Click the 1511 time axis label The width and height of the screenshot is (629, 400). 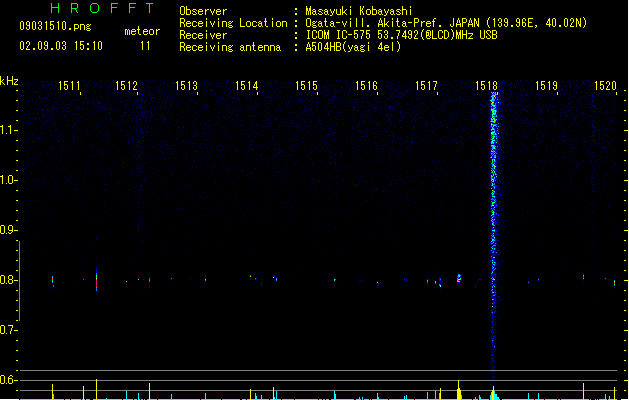coord(69,85)
